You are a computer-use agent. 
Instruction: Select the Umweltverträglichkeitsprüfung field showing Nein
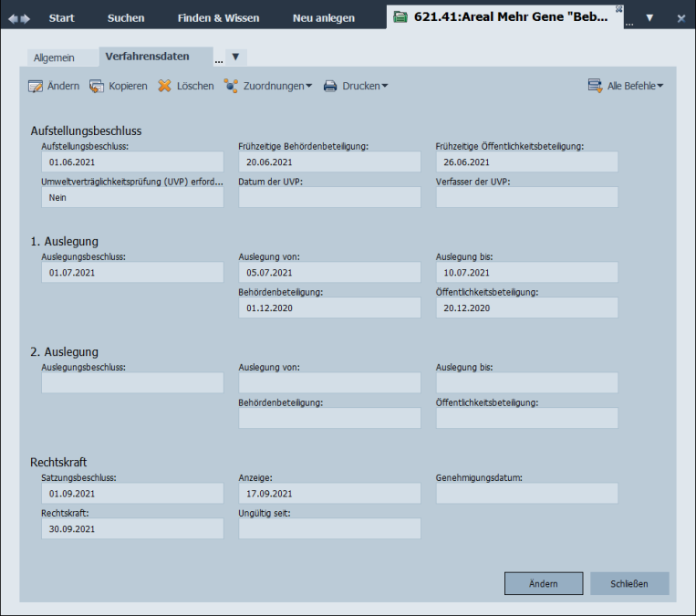pos(132,197)
